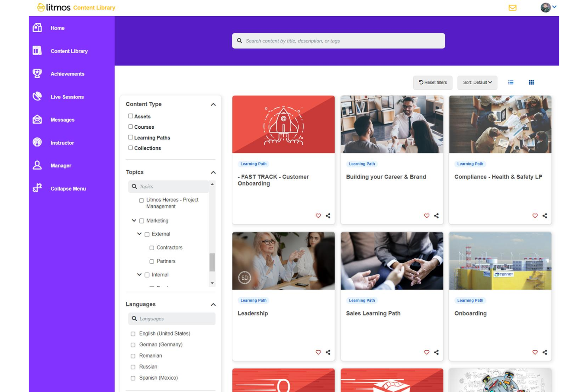Click the Home sidebar icon
The height and width of the screenshot is (392, 588).
pyautogui.click(x=37, y=28)
